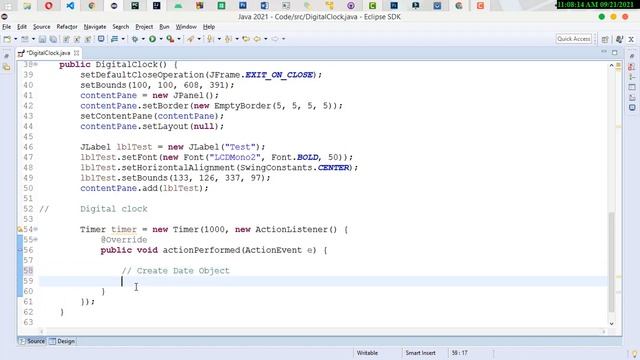The image size is (640, 360).
Task: Click the warning marker on line 54
Action: tap(20, 229)
